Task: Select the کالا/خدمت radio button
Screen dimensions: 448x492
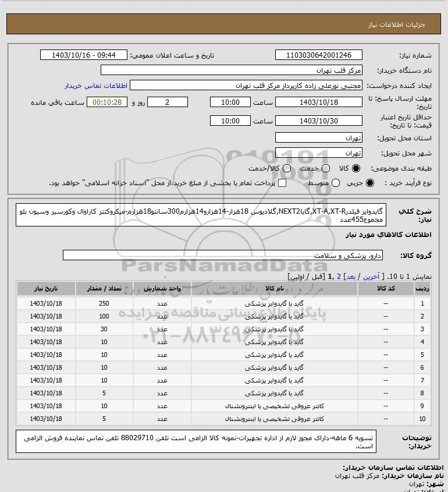Action: (x=286, y=168)
